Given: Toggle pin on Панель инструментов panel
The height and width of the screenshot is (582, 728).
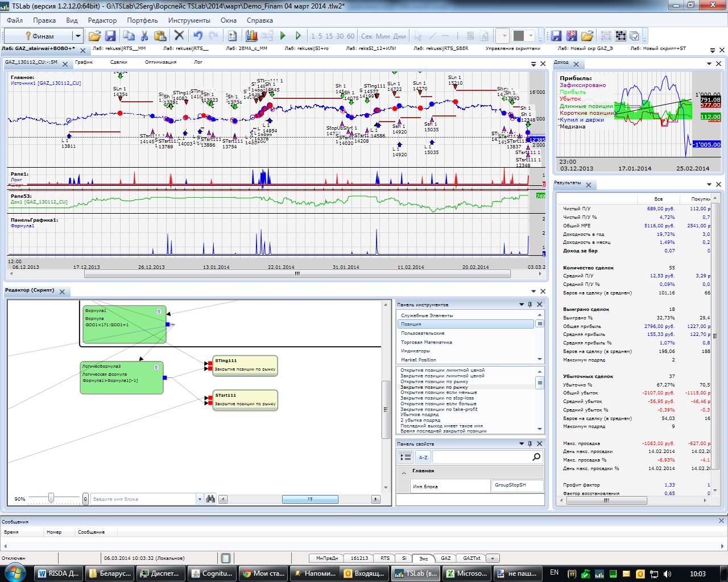Looking at the screenshot, I should coord(530,305).
